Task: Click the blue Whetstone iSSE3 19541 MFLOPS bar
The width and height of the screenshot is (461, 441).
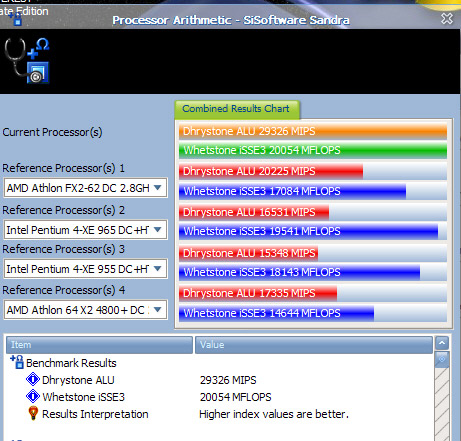Action: click(x=308, y=231)
